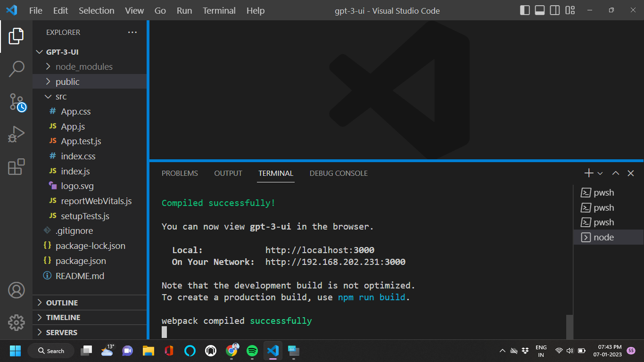Open the Source Control view
644x362 pixels.
17,101
